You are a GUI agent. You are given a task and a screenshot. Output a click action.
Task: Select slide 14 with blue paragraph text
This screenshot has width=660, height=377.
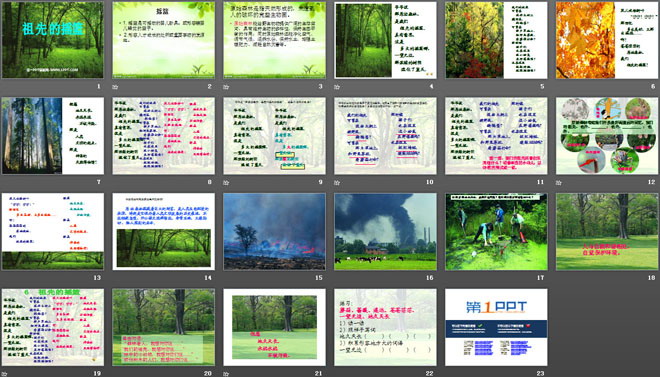[163, 231]
